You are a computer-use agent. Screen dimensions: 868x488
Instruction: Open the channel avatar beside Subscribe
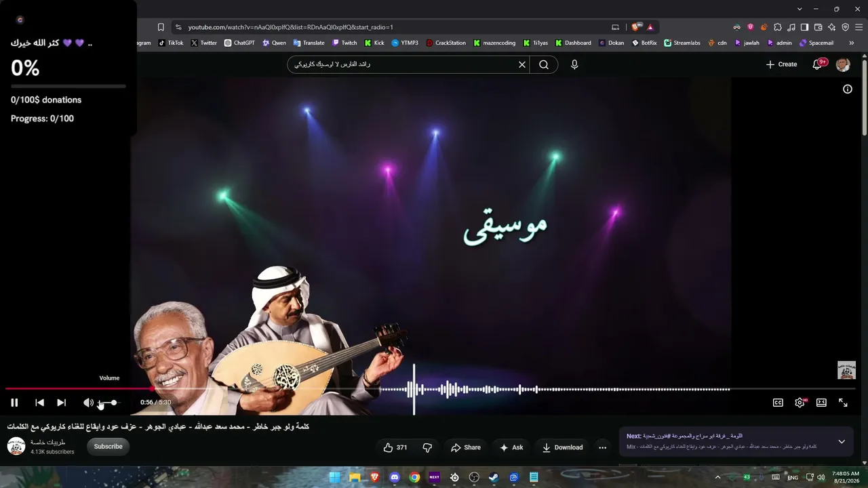pos(16,446)
